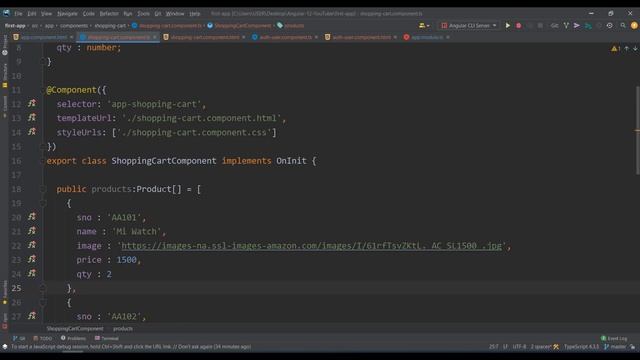Click first-app in the breadcrumb path

click(15, 25)
